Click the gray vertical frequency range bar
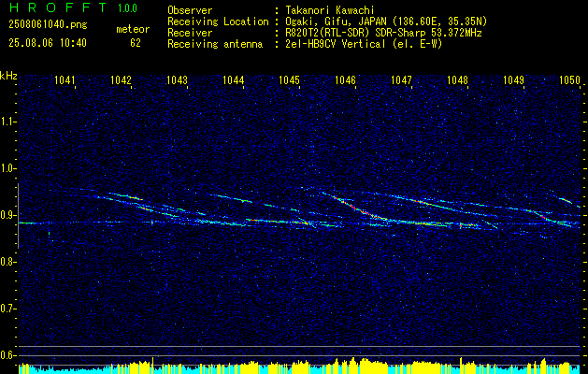This screenshot has width=588, height=374. [18, 216]
